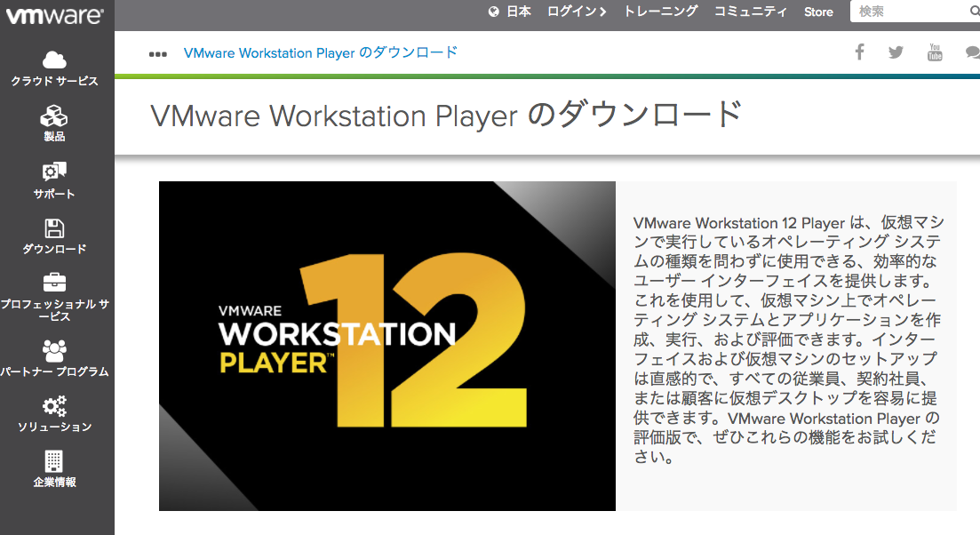Click the クラウド サービス sidebar label
Image resolution: width=980 pixels, height=535 pixels.
(54, 81)
